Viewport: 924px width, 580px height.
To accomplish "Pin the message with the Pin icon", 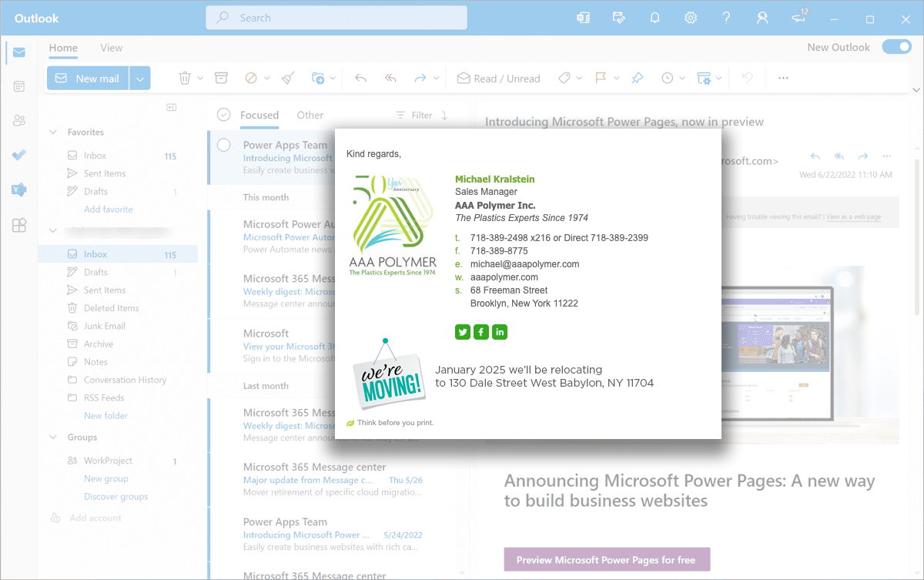I will click(637, 78).
